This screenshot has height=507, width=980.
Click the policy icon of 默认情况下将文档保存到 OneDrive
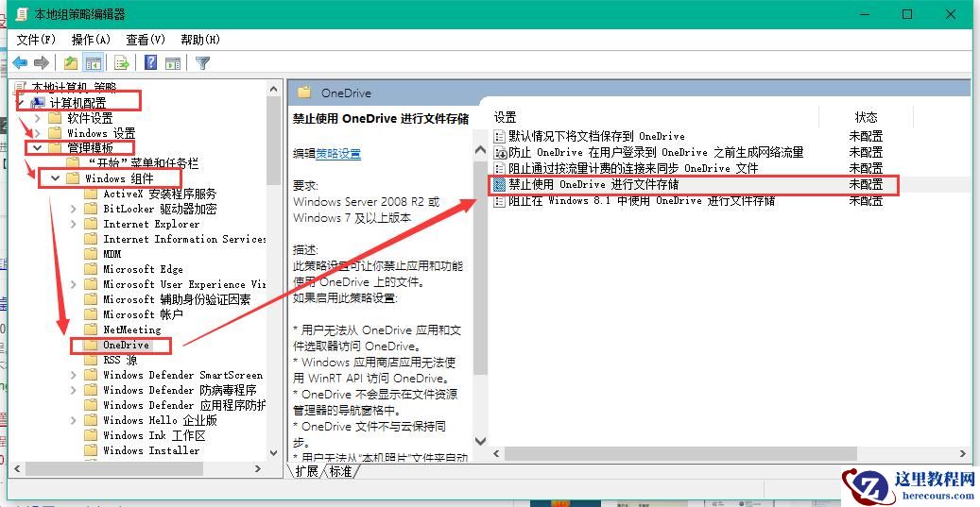tap(499, 136)
